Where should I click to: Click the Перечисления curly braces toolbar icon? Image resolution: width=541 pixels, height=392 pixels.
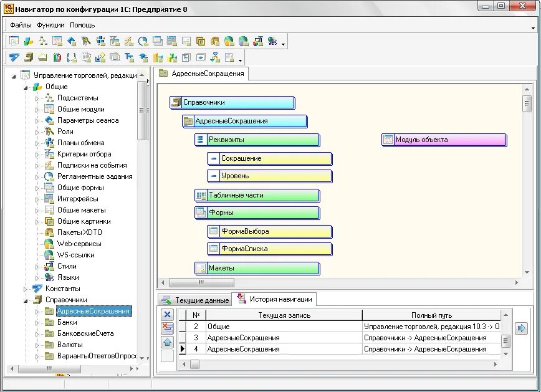(x=72, y=57)
